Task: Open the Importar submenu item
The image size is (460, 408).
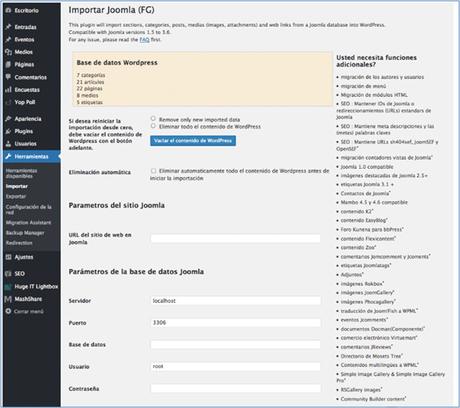Action: (x=17, y=186)
